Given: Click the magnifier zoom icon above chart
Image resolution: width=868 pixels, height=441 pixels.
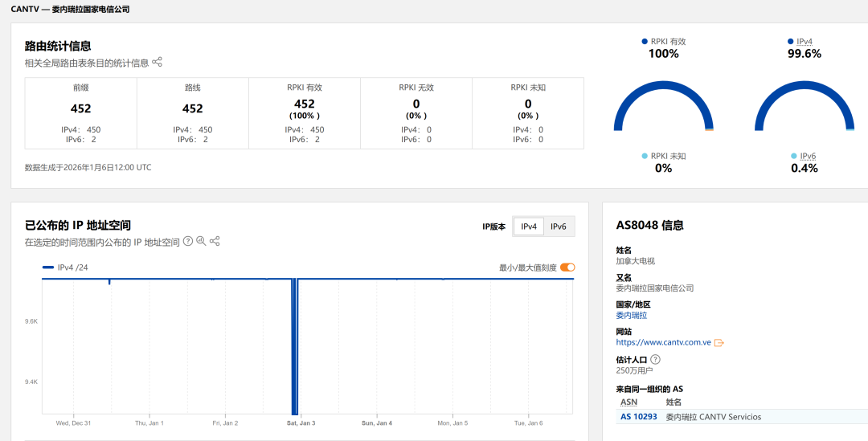Looking at the screenshot, I should pyautogui.click(x=201, y=241).
